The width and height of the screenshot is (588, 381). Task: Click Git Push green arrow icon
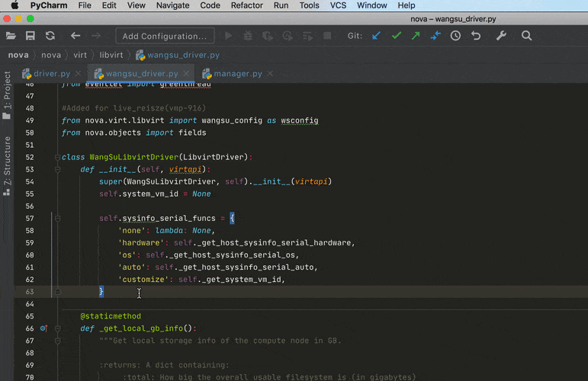coord(416,36)
